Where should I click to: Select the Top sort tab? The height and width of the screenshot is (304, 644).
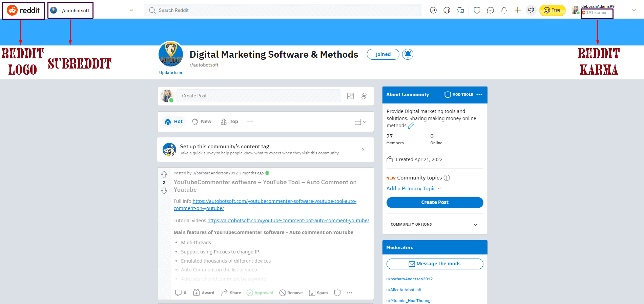point(229,121)
